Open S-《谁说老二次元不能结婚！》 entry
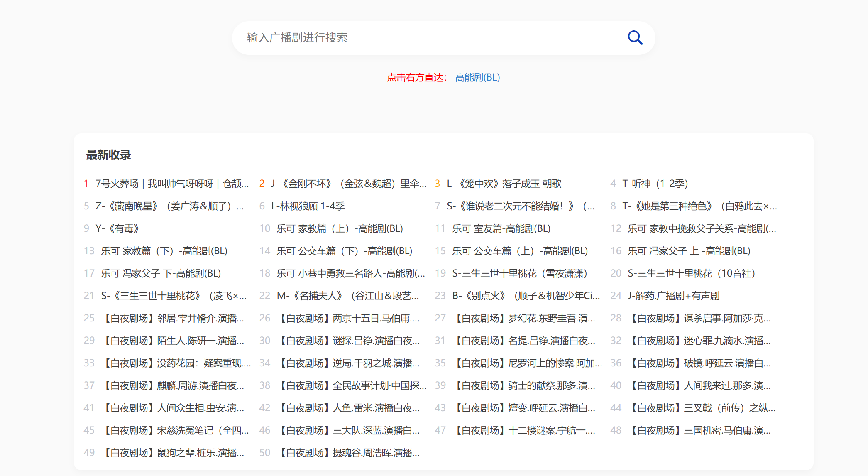 pyautogui.click(x=521, y=206)
